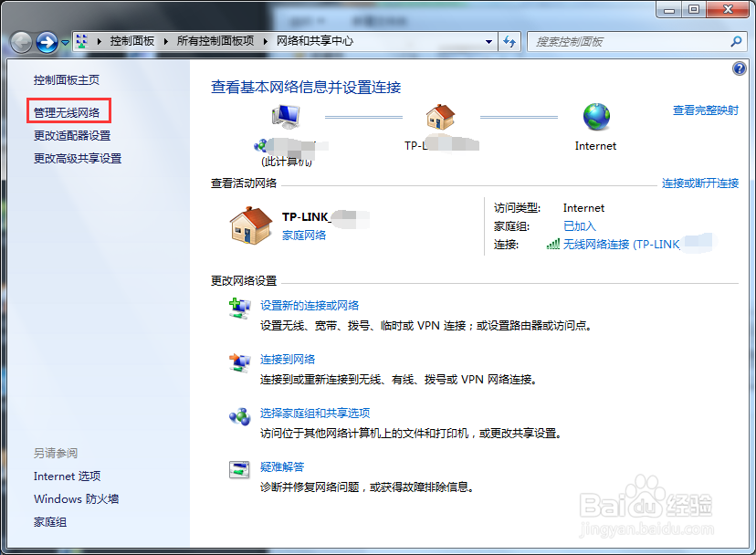The width and height of the screenshot is (756, 555).
Task: Click 无线网络连接 (TP-LINK) connection link
Action: pyautogui.click(x=622, y=245)
